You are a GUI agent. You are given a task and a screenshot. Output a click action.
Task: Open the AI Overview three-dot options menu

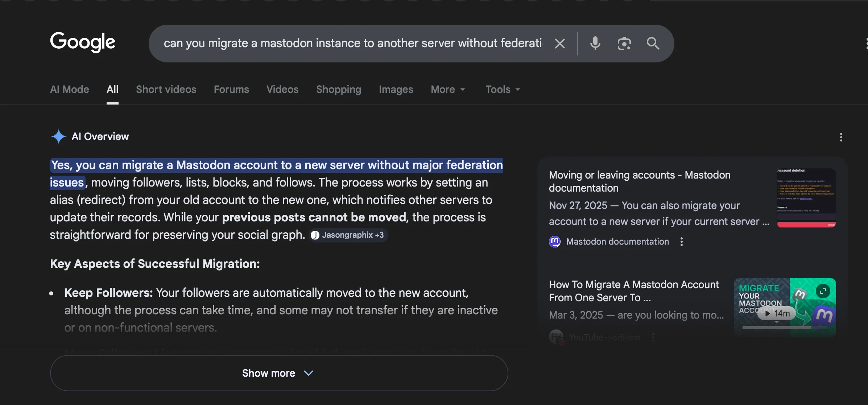click(x=841, y=137)
